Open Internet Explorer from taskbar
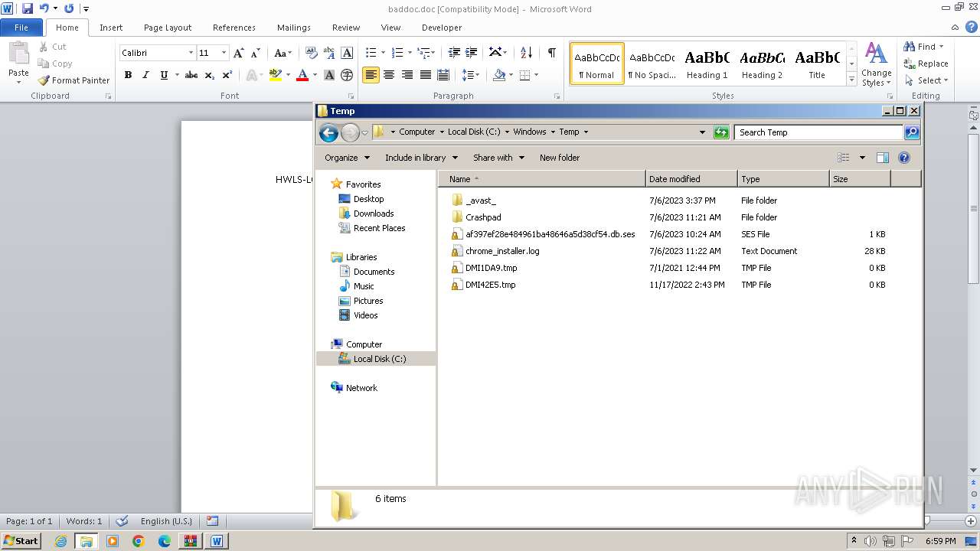The width and height of the screenshot is (980, 551). (60, 541)
